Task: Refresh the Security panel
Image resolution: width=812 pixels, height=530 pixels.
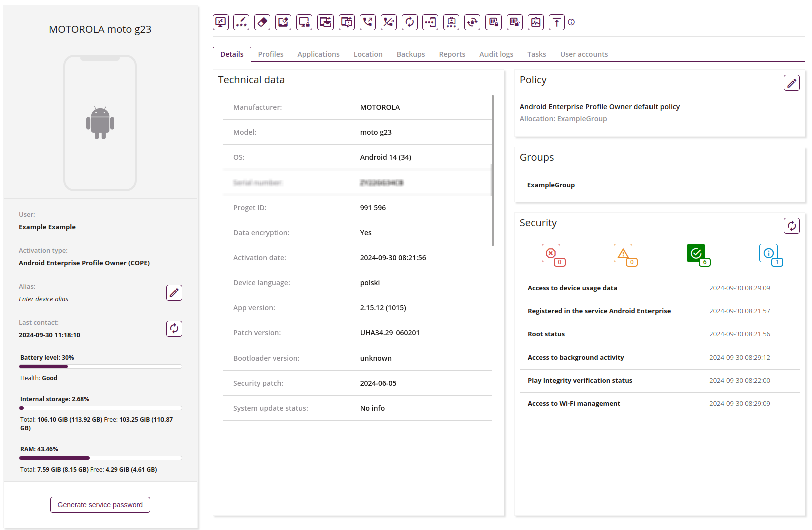Action: click(792, 226)
